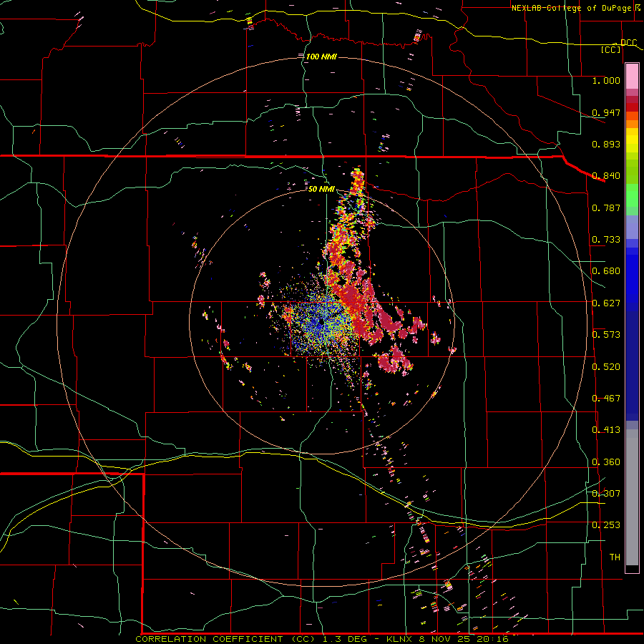The height and width of the screenshot is (644, 644).
Task: Click the KLNX radar site center point
Action: (321, 322)
